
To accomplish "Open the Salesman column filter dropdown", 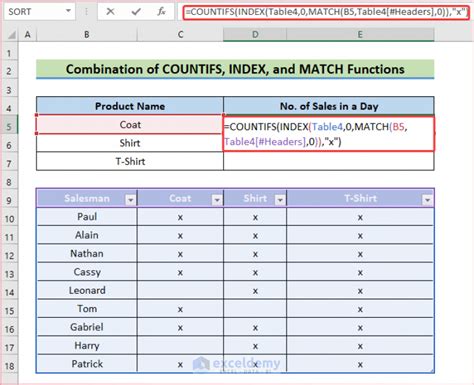I will click(x=130, y=200).
